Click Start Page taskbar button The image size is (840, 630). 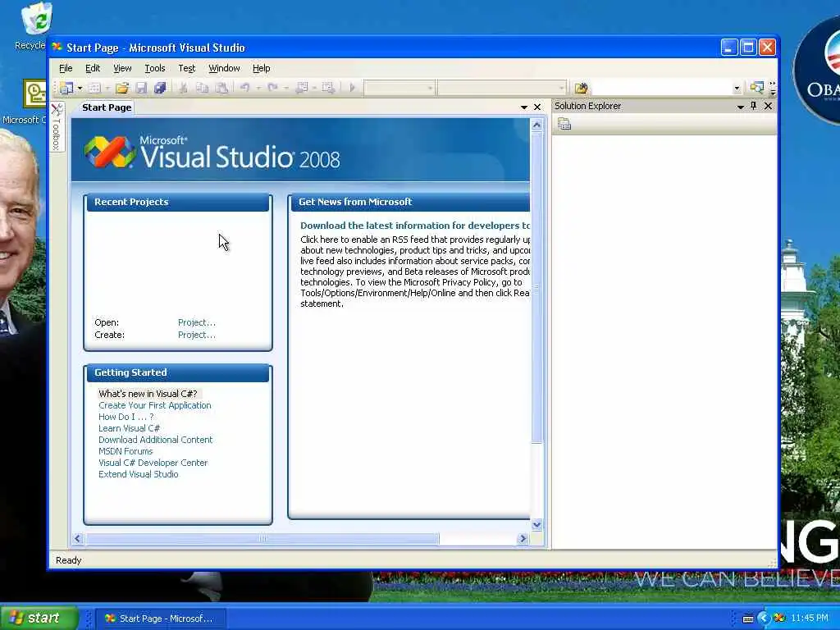[x=161, y=619]
